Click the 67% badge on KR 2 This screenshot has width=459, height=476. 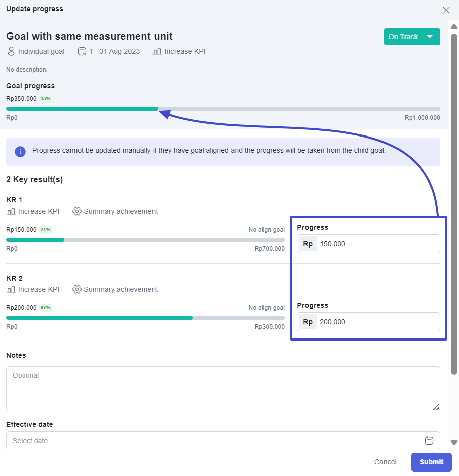pos(45,308)
